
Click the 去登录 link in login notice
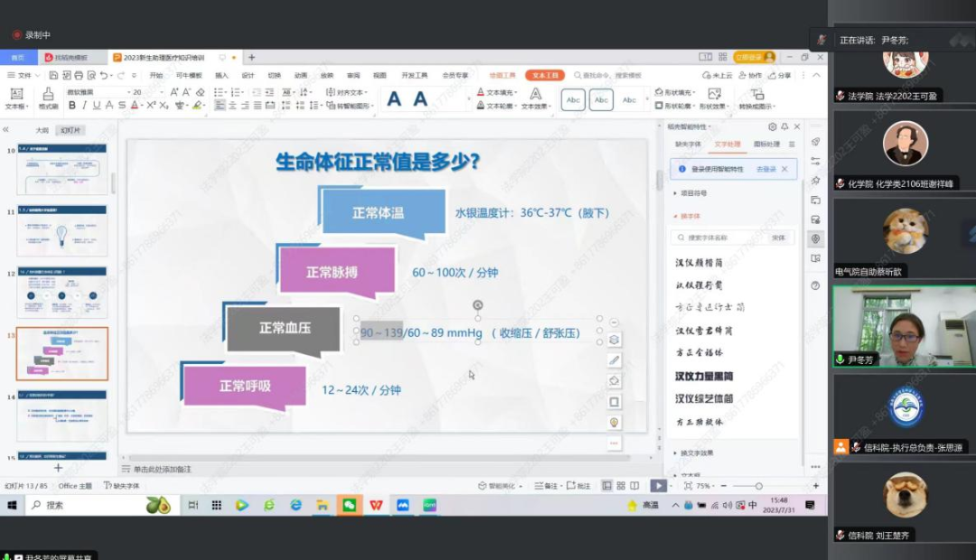(765, 169)
